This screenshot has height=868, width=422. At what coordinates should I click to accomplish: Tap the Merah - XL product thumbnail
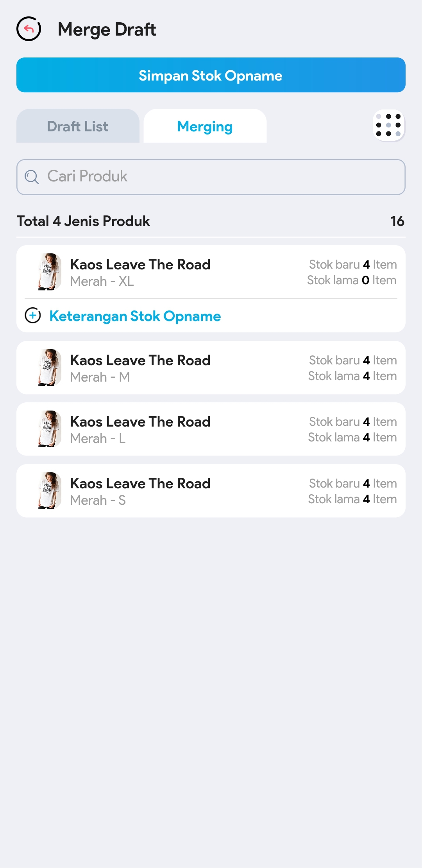(49, 272)
